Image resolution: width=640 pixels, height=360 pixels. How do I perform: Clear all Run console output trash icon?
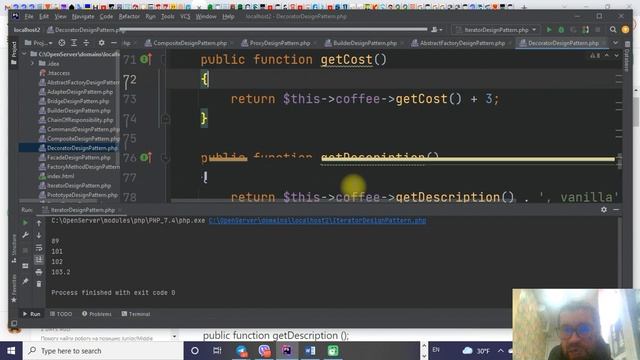[x=39, y=284]
